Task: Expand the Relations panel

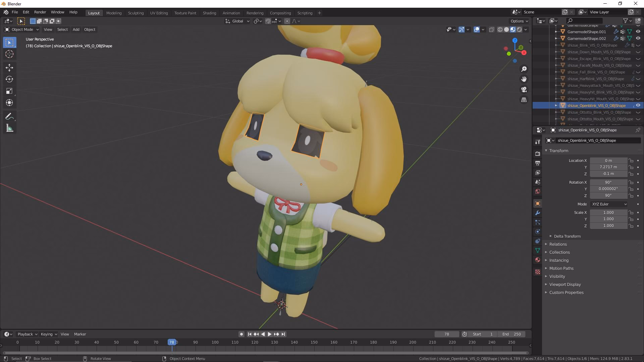Action: point(558,244)
